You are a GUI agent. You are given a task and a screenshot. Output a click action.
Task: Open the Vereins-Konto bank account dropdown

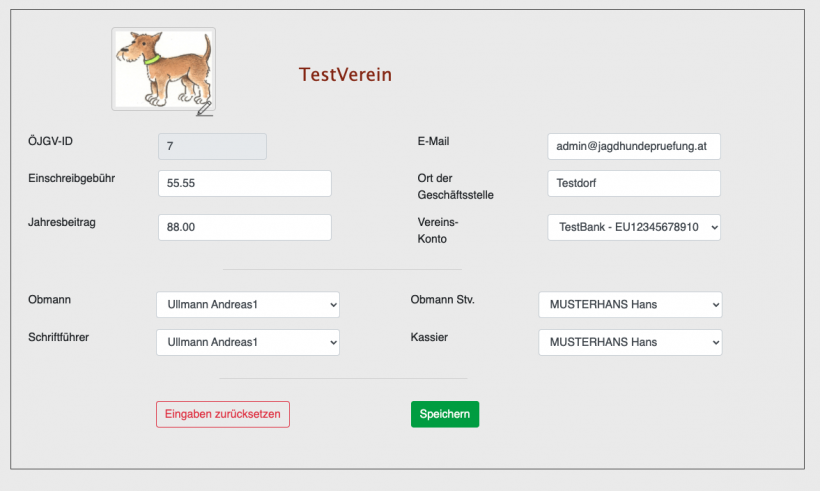pyautogui.click(x=633, y=228)
